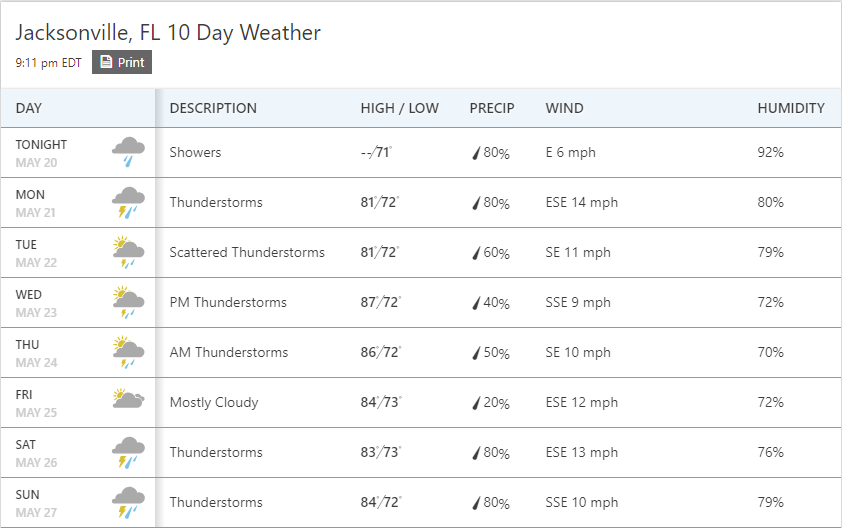Click Thursday's AM thunderstorms icon
The height and width of the screenshot is (528, 842).
pyautogui.click(x=128, y=352)
